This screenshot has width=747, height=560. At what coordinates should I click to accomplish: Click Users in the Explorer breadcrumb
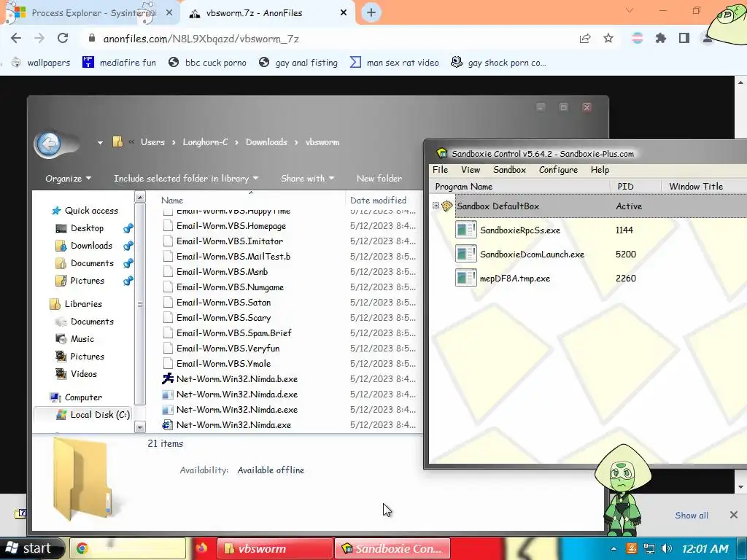152,142
